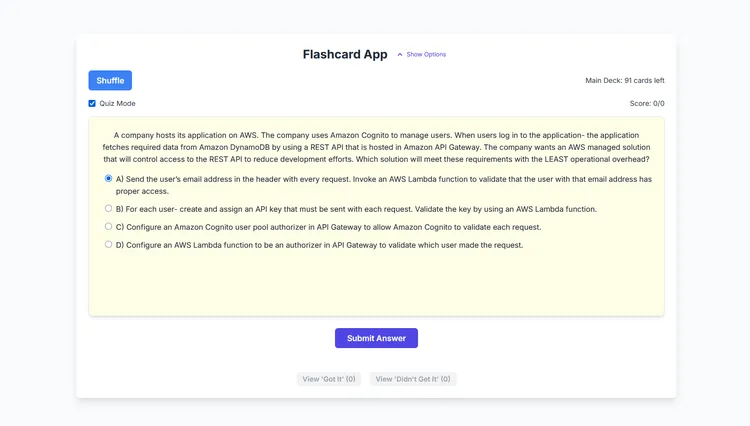Submit the answer with Submit Answer button
Viewport: 750px width, 426px height.
point(376,338)
